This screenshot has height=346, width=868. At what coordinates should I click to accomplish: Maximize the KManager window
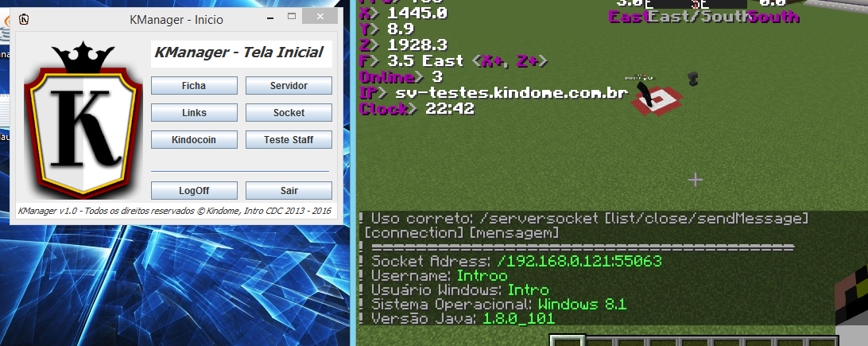[293, 17]
